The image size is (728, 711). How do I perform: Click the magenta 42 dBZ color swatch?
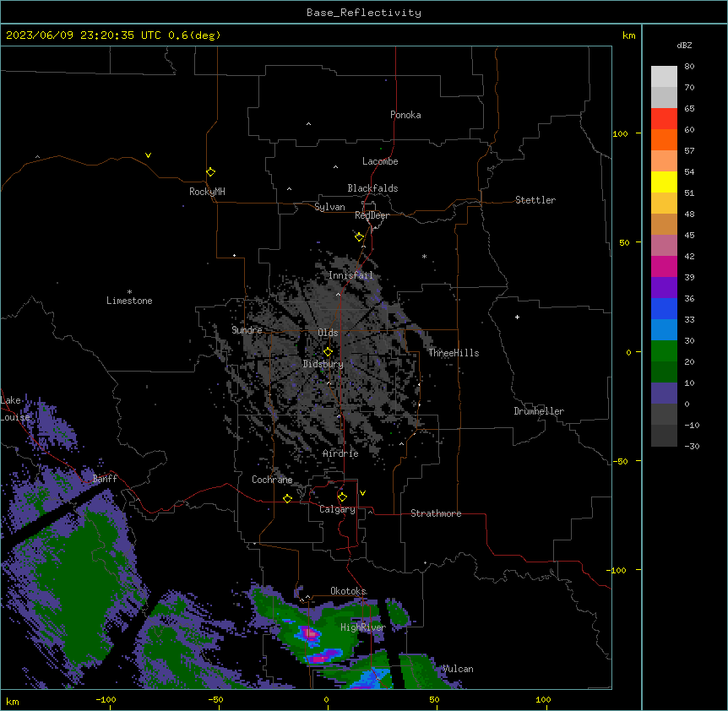coord(664,266)
